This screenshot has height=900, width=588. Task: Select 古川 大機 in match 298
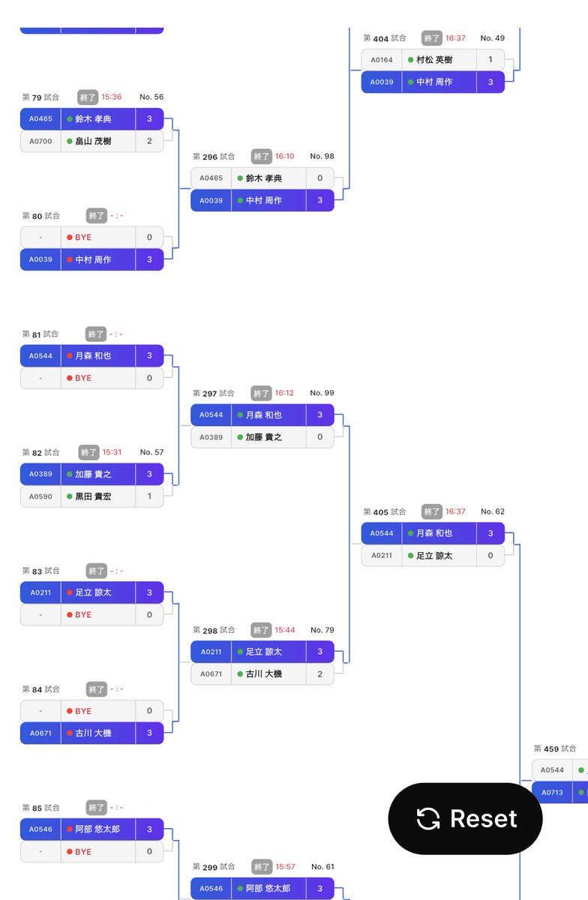262,674
